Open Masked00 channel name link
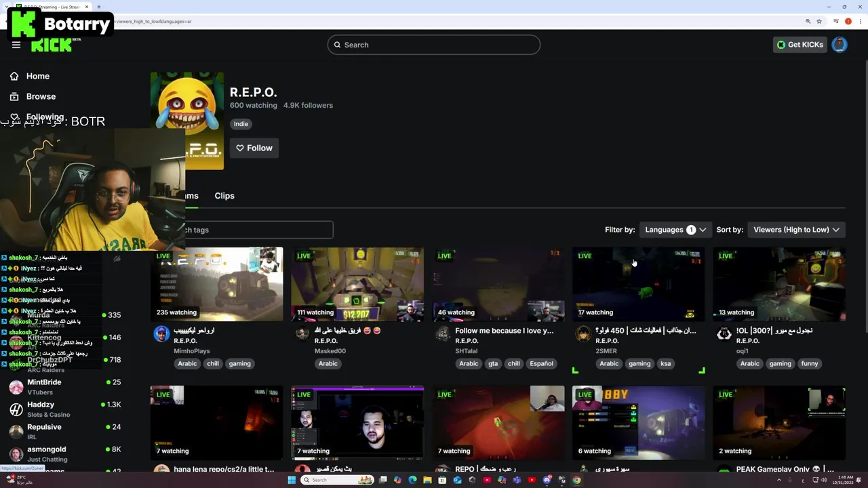This screenshot has width=868, height=488. (330, 351)
